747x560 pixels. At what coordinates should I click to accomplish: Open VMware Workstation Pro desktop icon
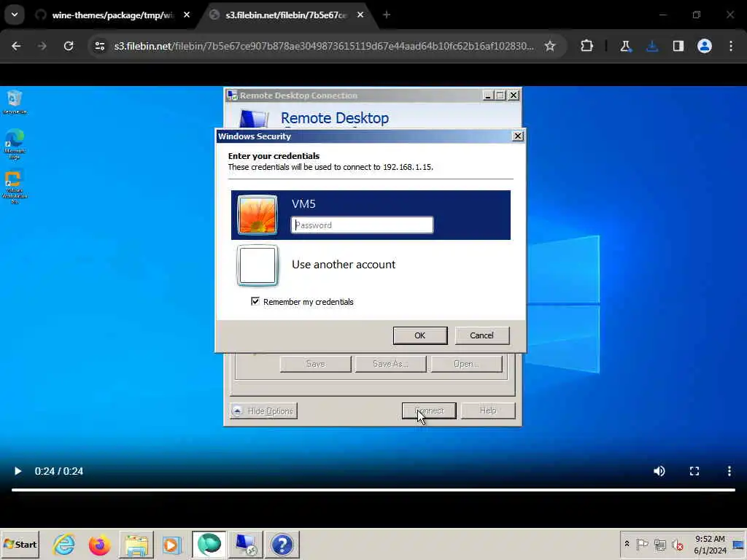(x=15, y=187)
